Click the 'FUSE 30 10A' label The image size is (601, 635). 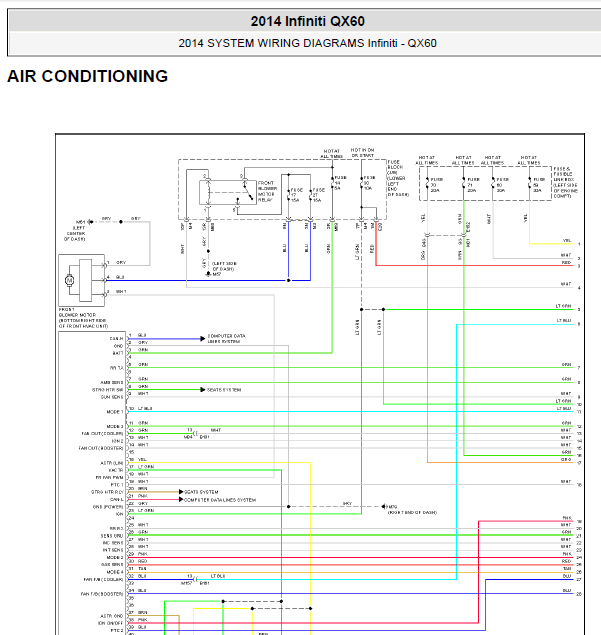click(369, 183)
